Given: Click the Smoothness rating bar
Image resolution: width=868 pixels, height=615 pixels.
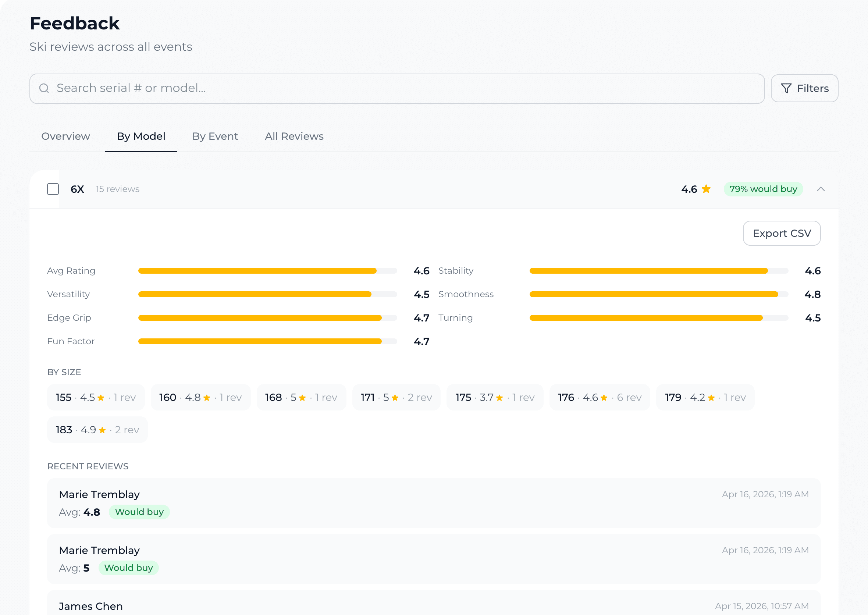Looking at the screenshot, I should 659,294.
